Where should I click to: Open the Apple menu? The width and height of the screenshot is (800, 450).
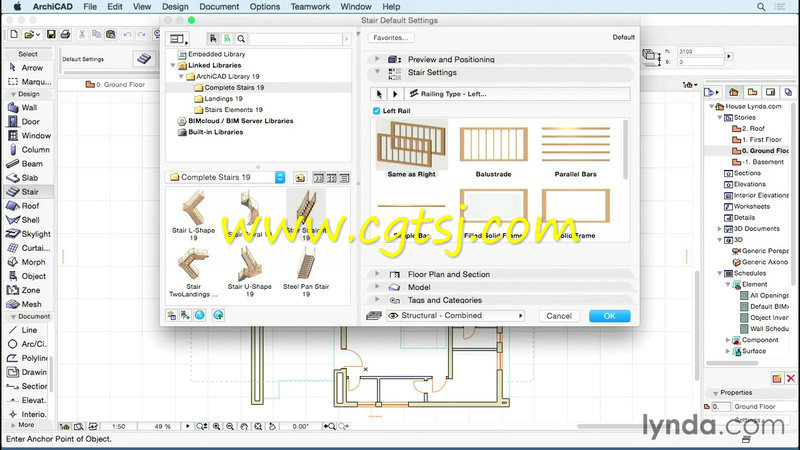(17, 7)
